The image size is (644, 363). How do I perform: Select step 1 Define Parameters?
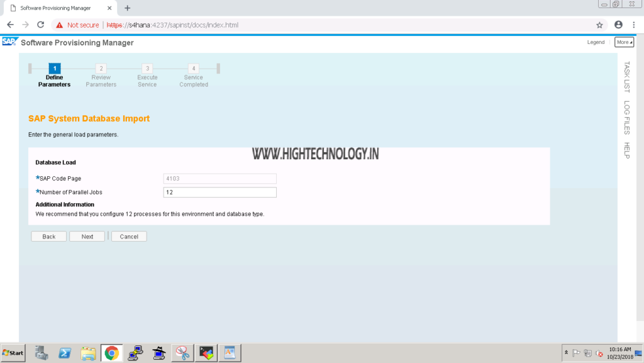(x=55, y=75)
